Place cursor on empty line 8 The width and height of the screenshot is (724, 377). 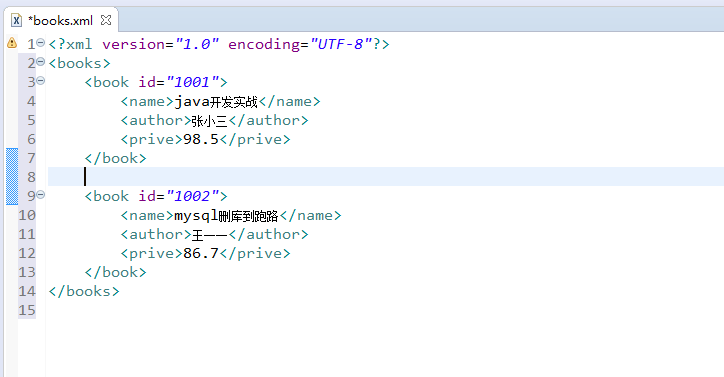386,176
